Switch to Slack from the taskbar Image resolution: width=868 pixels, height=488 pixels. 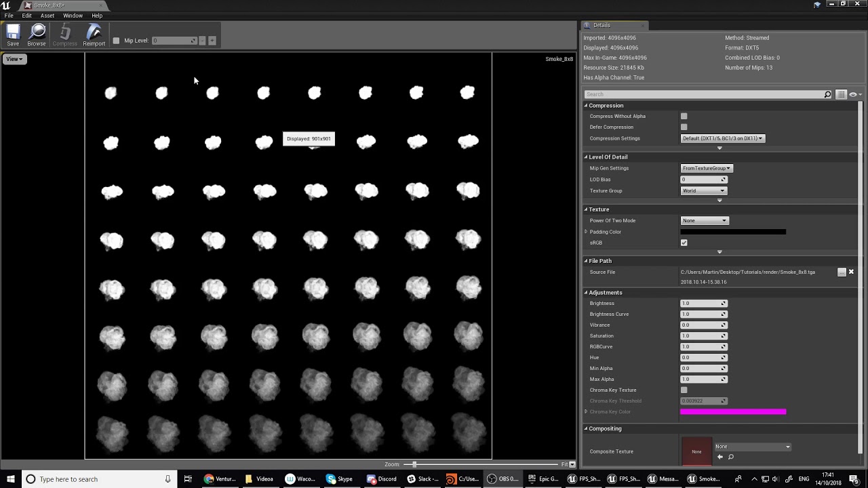coord(422,479)
